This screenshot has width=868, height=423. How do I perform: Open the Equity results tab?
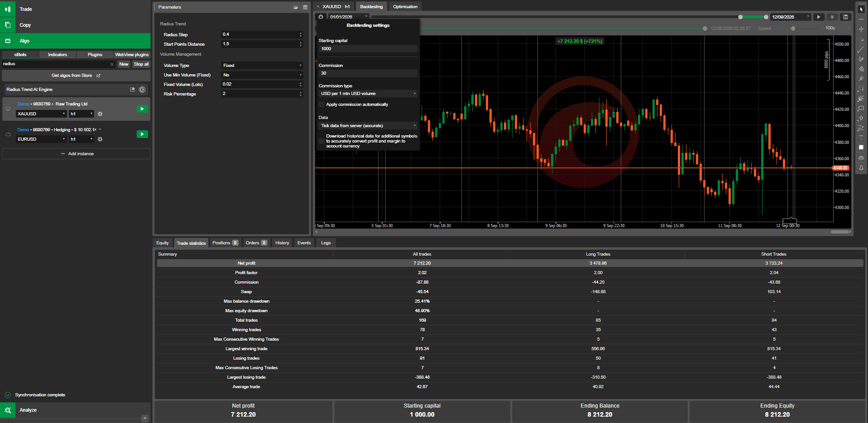click(163, 243)
